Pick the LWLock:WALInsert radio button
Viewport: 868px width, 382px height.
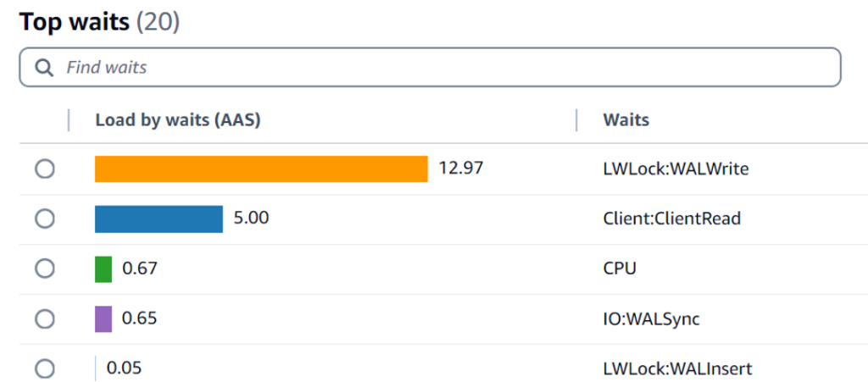pos(45,368)
